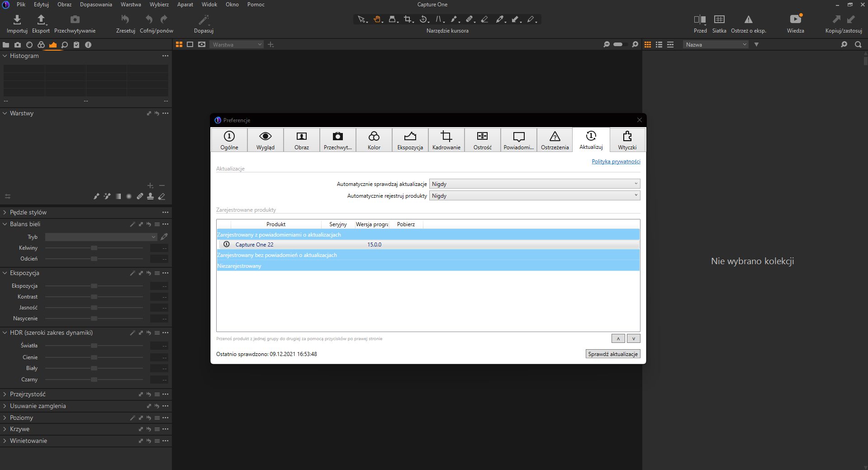Expand the Krzywe panel
Image resolution: width=868 pixels, height=470 pixels.
[x=5, y=429]
